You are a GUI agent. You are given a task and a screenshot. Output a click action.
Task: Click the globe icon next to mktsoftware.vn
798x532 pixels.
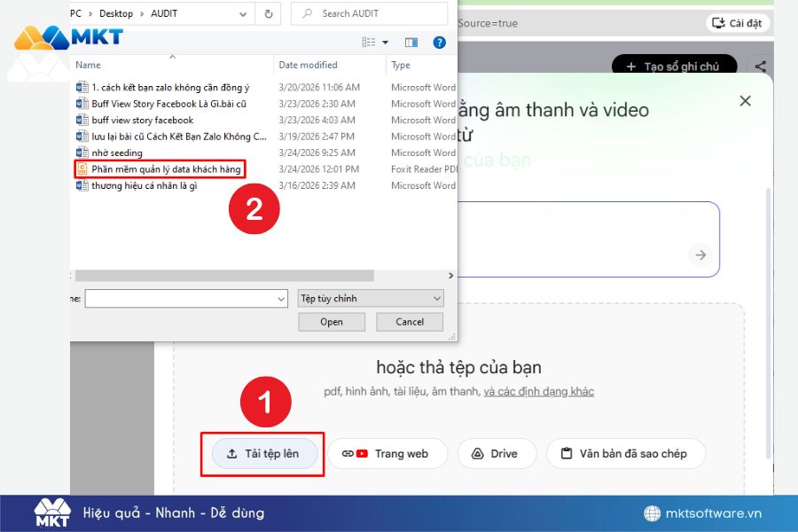(x=652, y=512)
